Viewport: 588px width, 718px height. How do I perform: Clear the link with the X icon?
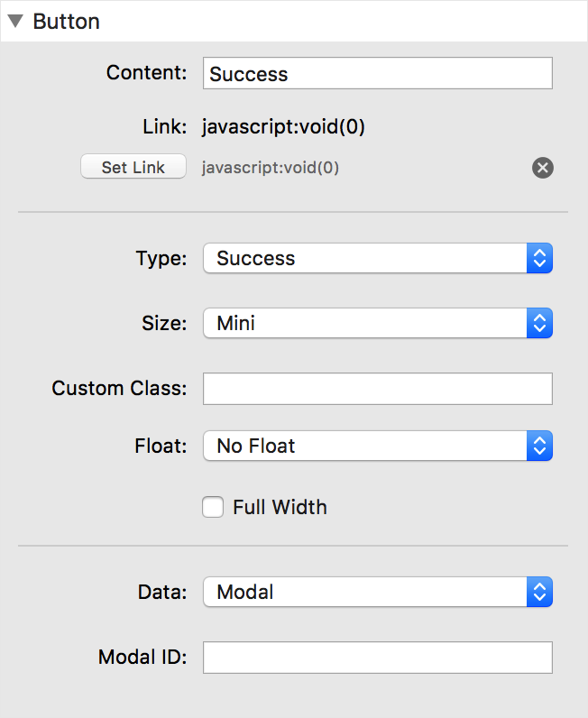(x=543, y=168)
